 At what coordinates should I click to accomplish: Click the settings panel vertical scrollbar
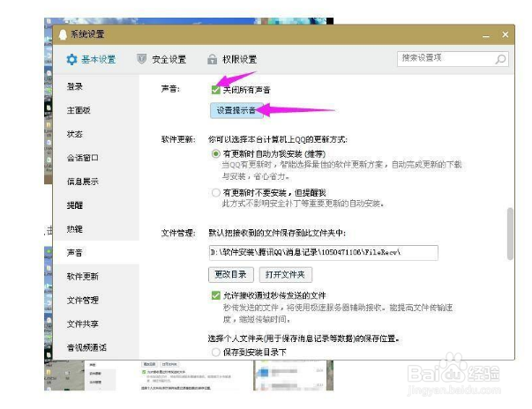pos(510,234)
